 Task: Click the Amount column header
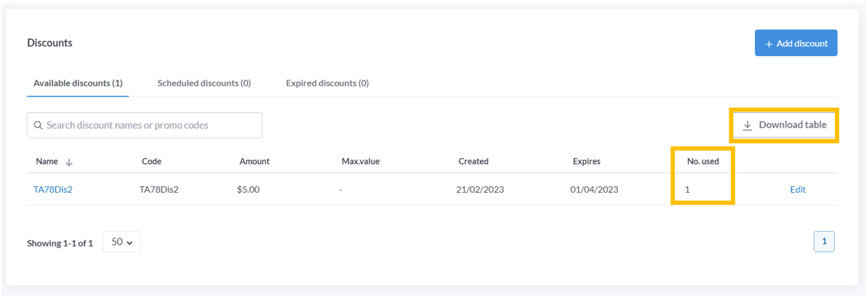pyautogui.click(x=254, y=162)
